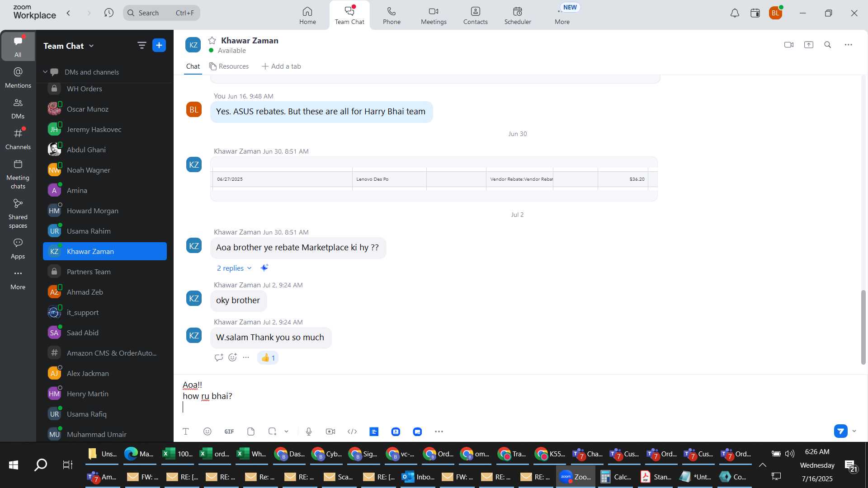868x488 pixels.
Task: Click the blue plus new chat button
Action: (x=159, y=45)
